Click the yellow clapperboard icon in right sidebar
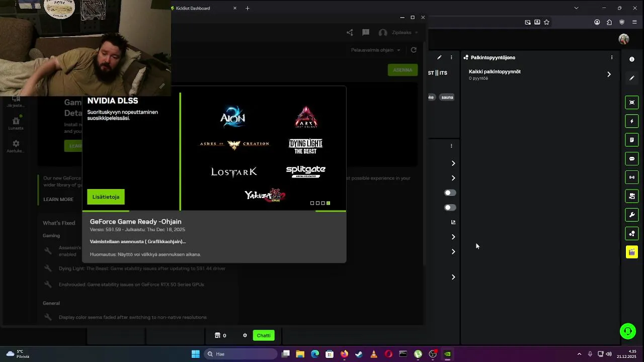Viewport: 644px width, 362px height. (632, 252)
